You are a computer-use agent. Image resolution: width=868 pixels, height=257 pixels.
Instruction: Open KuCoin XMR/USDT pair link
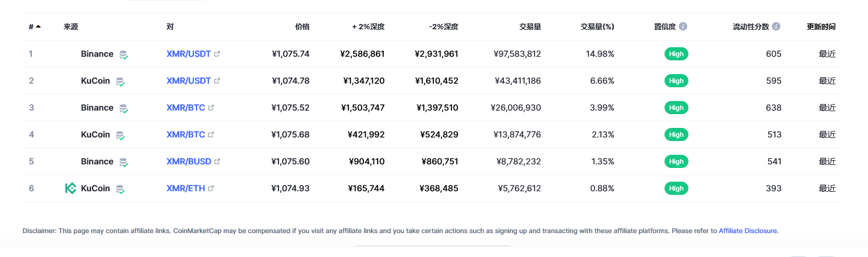[x=189, y=81]
